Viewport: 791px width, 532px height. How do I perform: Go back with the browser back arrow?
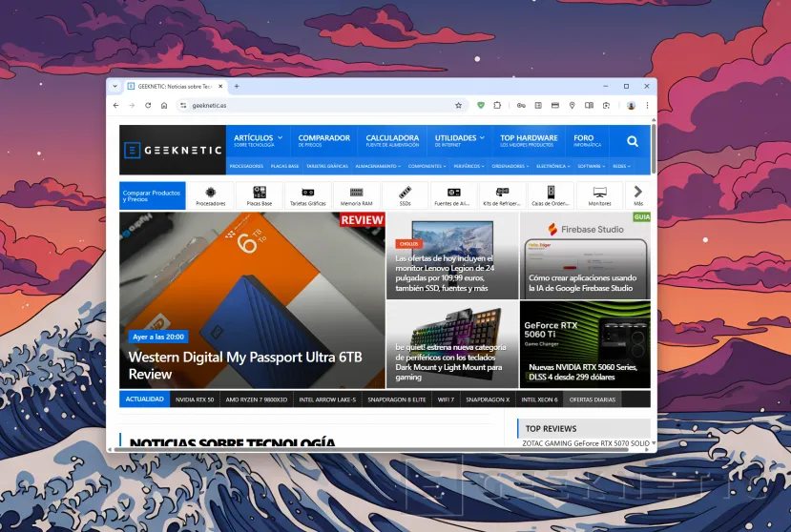pos(116,106)
